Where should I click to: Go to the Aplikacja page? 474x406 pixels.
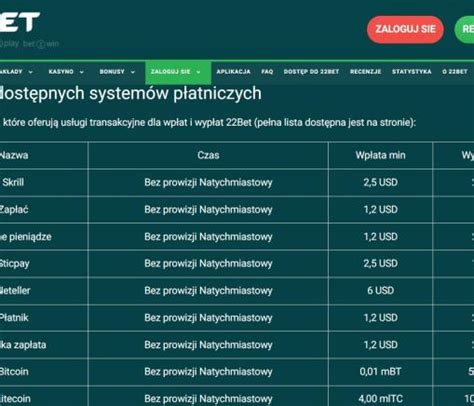(x=233, y=72)
